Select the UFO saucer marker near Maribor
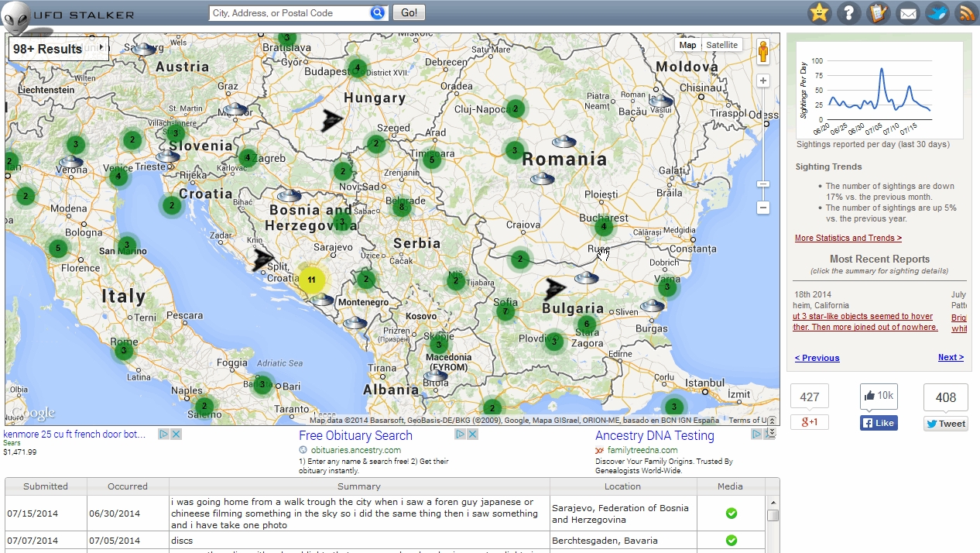980x553 pixels. pyautogui.click(x=235, y=109)
